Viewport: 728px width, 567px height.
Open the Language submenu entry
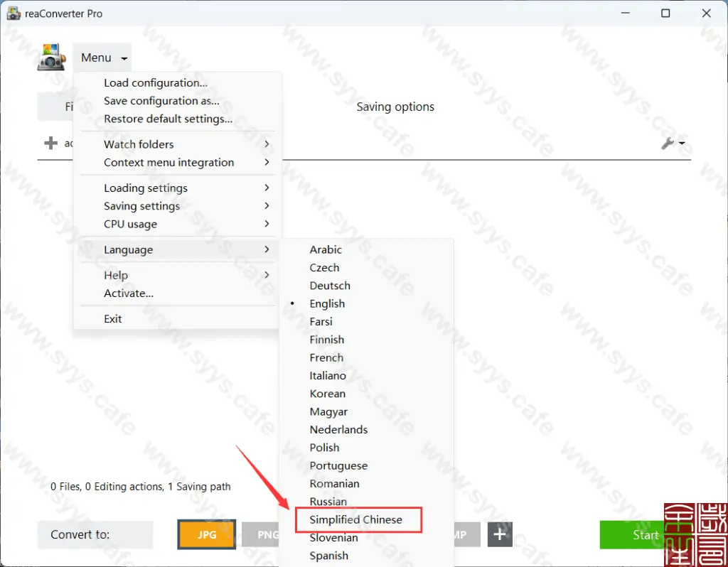177,249
